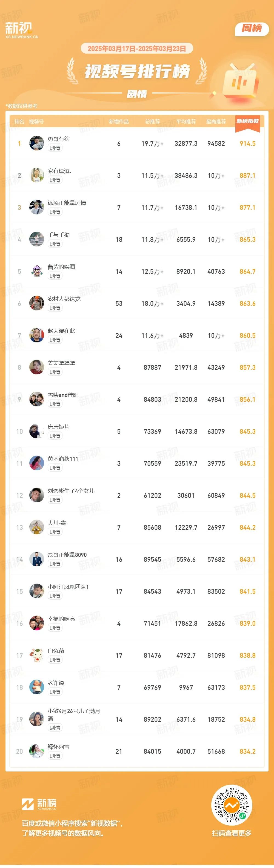This screenshot has width=274, height=868.
Task: Open 小敏4月26号儿子满月酒 account name
Action: click(x=73, y=715)
